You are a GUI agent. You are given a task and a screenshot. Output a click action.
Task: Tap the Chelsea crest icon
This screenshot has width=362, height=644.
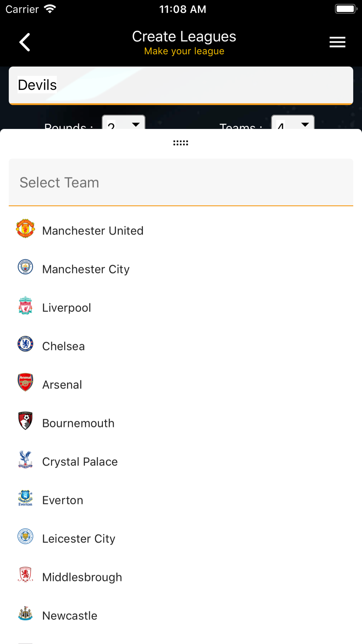coord(25,344)
